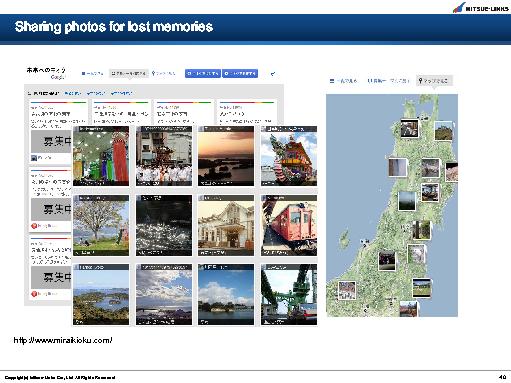This screenshot has height=383, width=511.
Task: Open the island under blue sky photo
Action: point(226,294)
